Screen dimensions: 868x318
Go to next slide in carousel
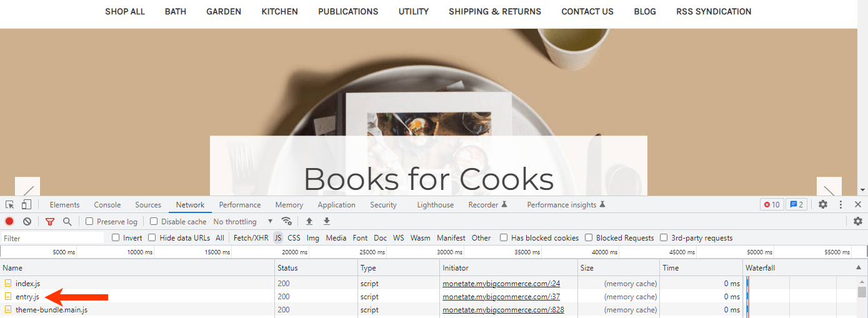(x=829, y=187)
